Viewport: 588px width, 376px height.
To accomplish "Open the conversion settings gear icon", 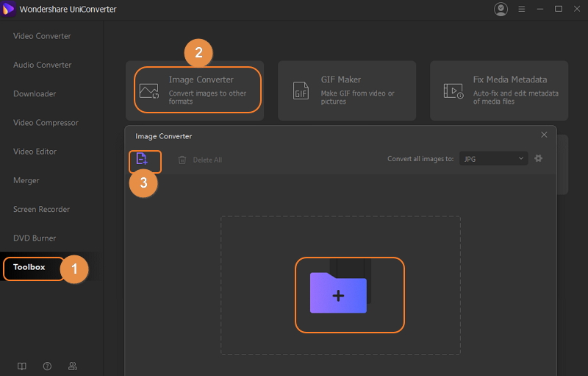I will coord(539,158).
